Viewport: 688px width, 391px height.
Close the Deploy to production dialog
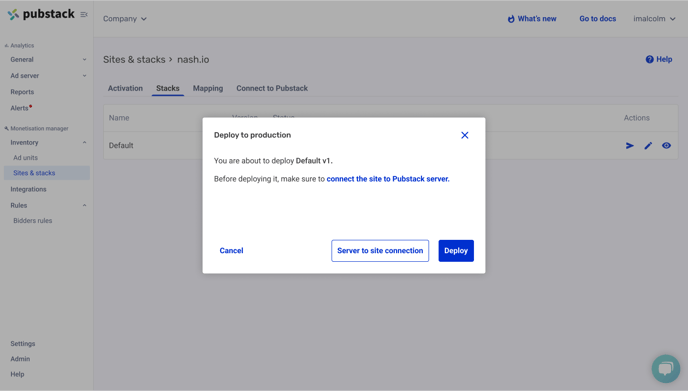pos(465,135)
